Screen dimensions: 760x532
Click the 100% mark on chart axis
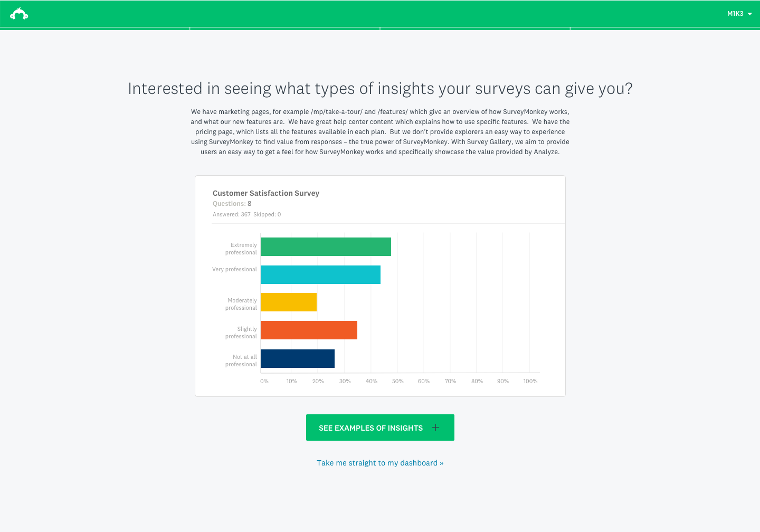point(530,381)
